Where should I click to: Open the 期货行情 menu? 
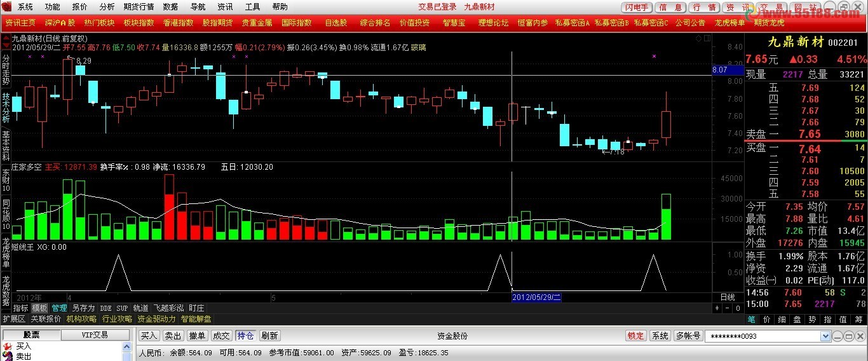(139, 7)
